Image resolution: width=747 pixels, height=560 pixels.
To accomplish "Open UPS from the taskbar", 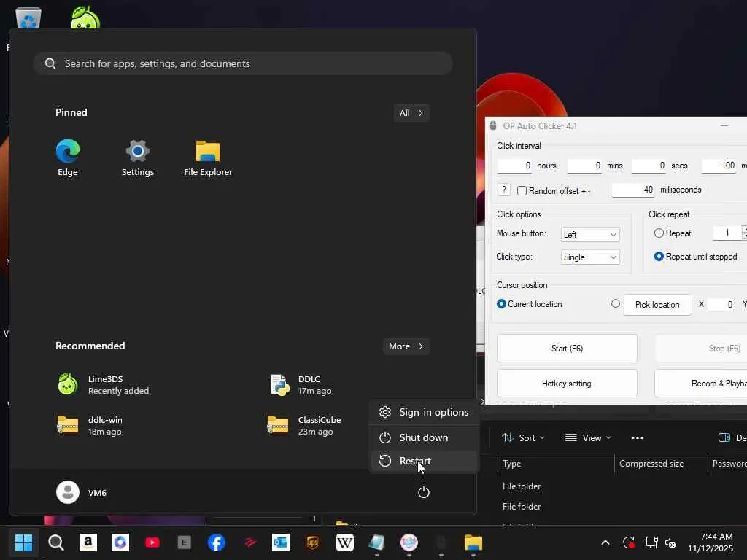I will [313, 542].
